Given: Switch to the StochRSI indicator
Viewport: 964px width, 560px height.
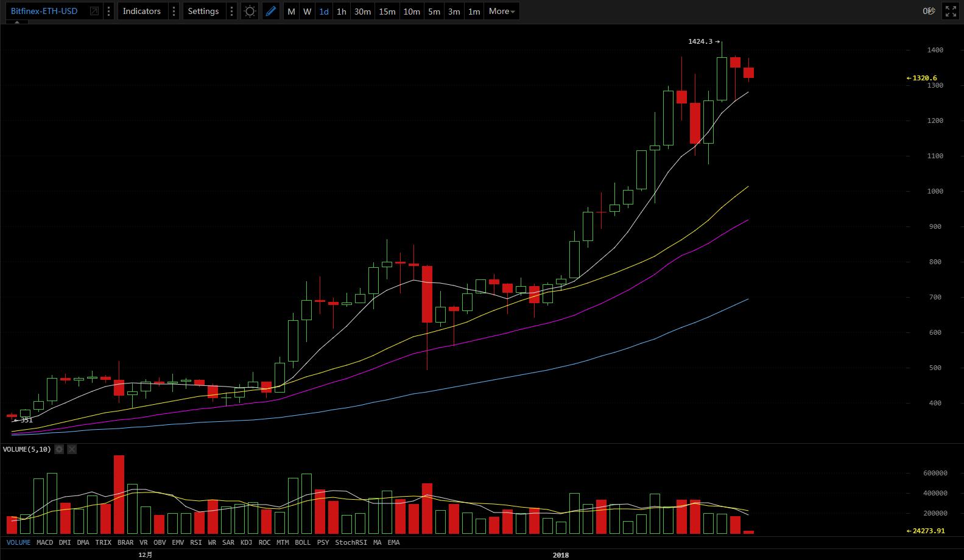Looking at the screenshot, I should click(351, 542).
